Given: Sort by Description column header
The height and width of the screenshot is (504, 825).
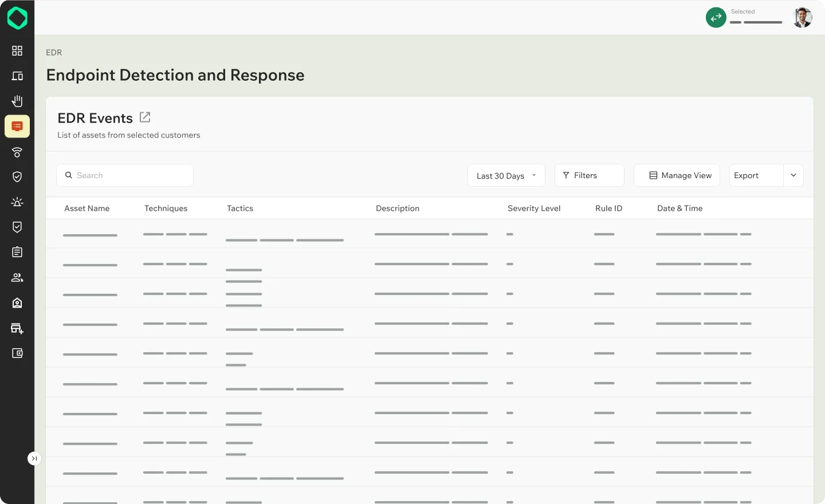Looking at the screenshot, I should point(398,208).
